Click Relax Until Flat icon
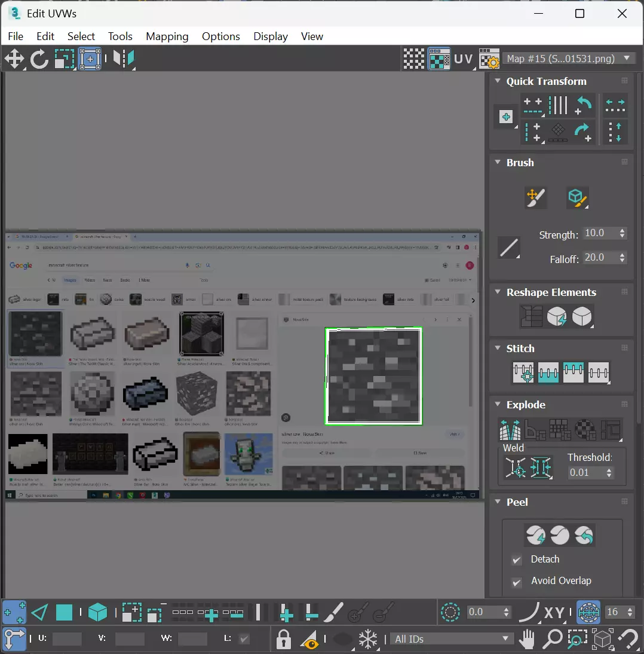 [556, 317]
